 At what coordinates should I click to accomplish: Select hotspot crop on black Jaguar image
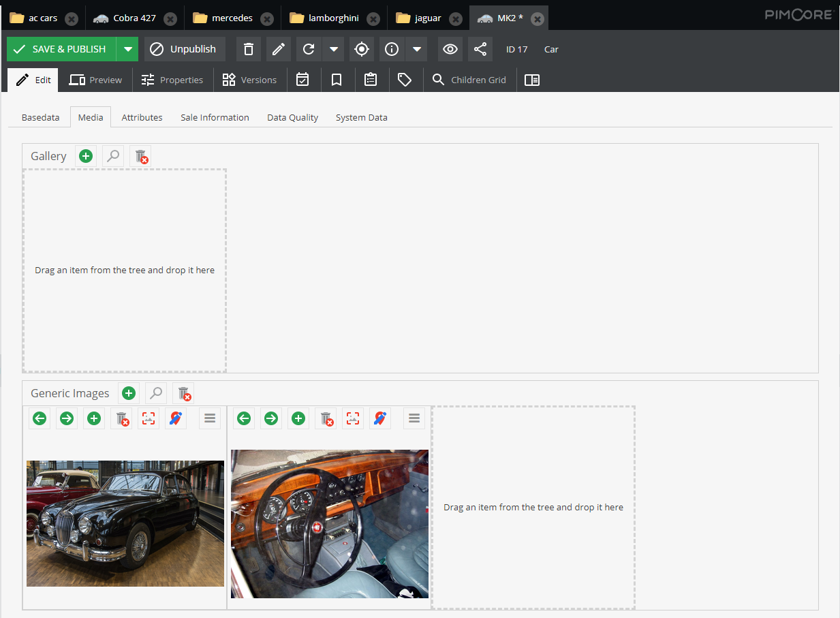149,418
